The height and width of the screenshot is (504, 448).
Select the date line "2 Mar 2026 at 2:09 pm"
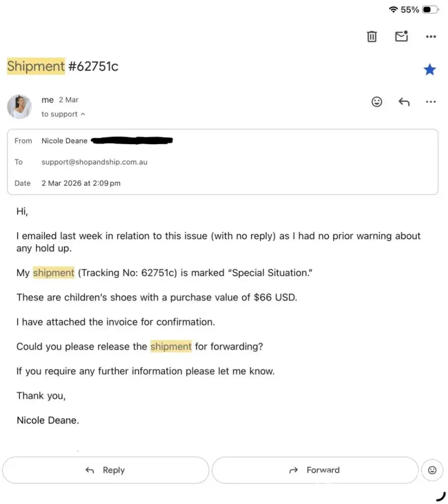(81, 183)
